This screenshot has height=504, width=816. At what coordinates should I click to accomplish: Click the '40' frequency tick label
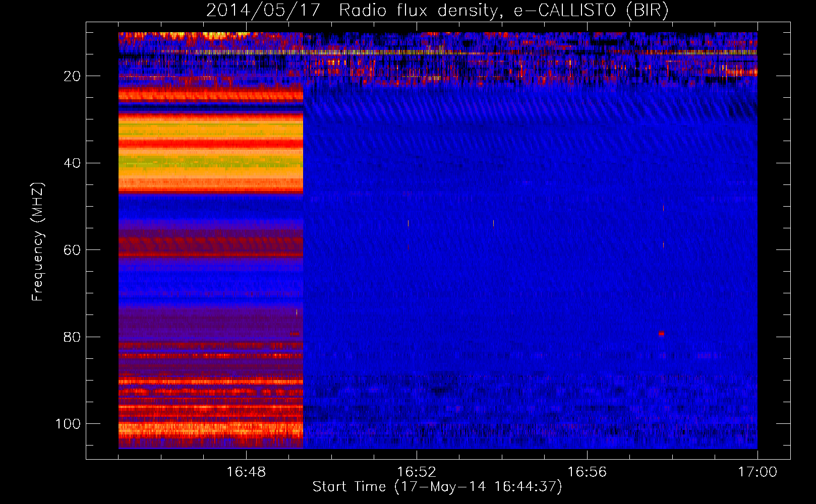tap(72, 163)
